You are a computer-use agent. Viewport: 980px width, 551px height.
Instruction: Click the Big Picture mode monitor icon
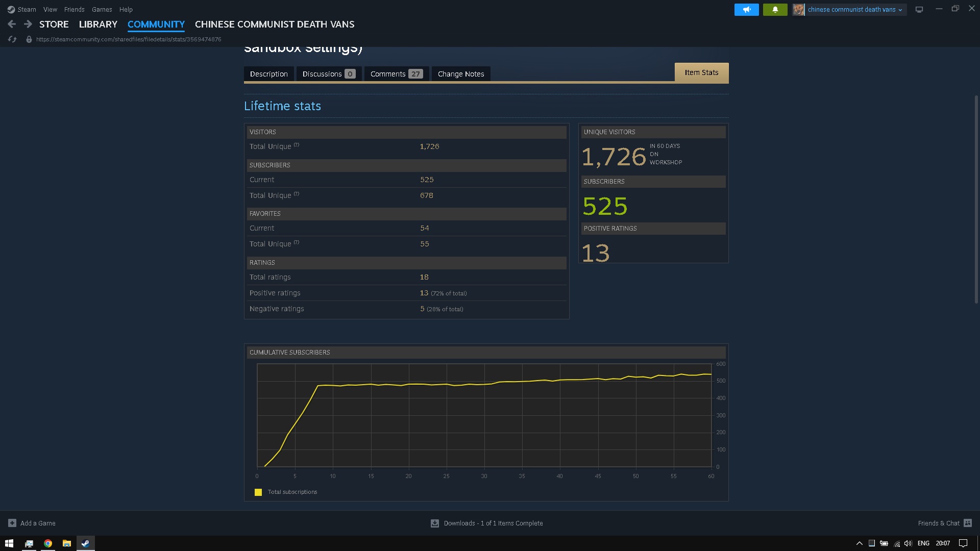point(919,10)
